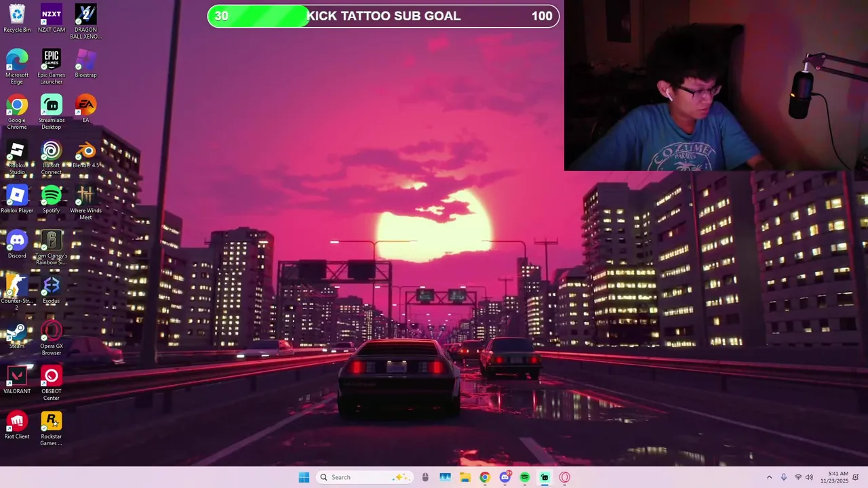Select the Bloxstrap desktop icon
868x488 pixels.
pyautogui.click(x=85, y=64)
